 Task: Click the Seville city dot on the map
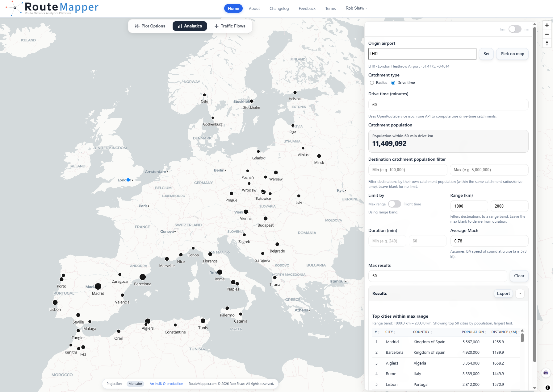click(78, 315)
